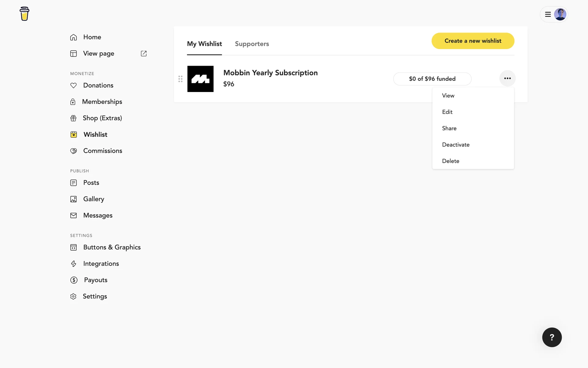Select Deactivate from the wishlist menu
The height and width of the screenshot is (368, 588).
coord(455,145)
